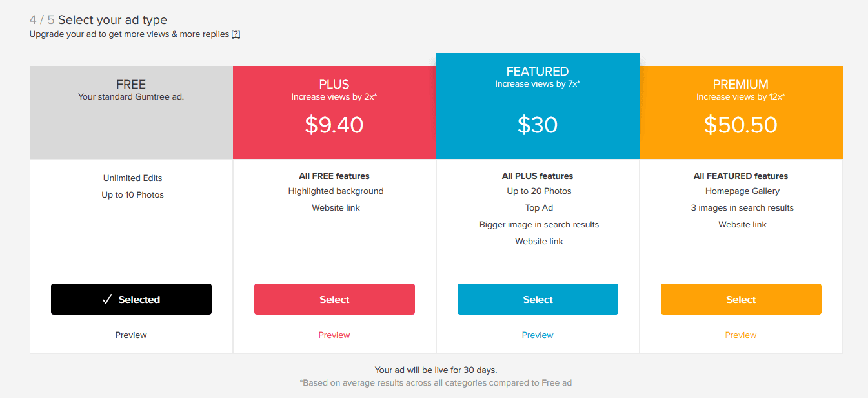Select the PREMIUM ad type

[x=741, y=300]
